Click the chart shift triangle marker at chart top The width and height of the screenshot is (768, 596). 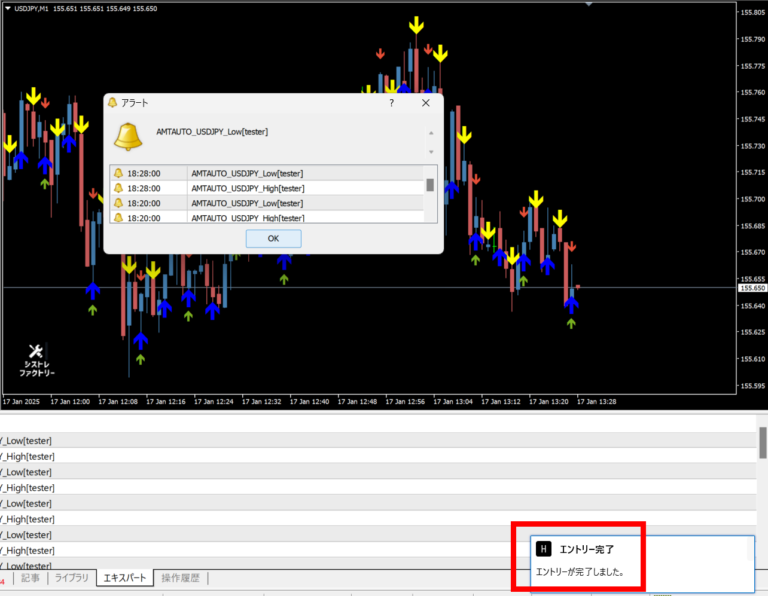pyautogui.click(x=589, y=5)
